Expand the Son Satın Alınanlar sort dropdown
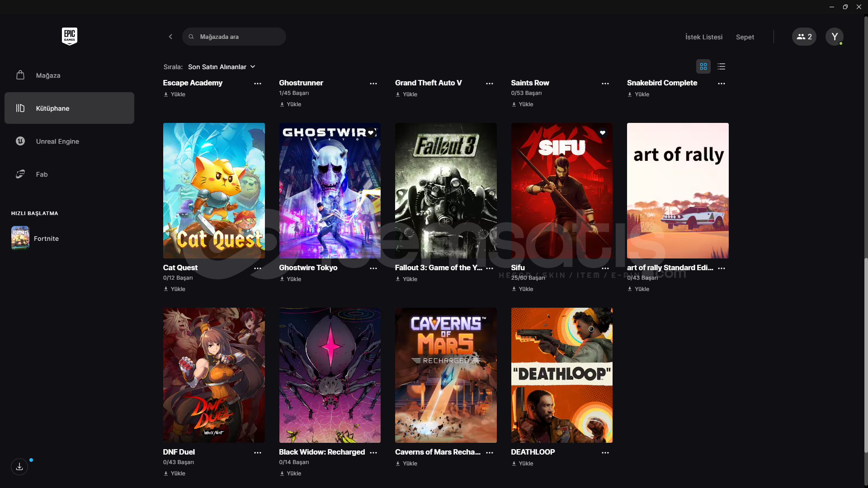 [x=222, y=67]
